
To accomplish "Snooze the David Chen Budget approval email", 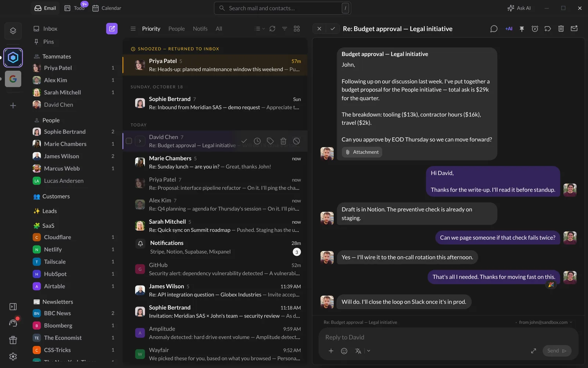I will click(257, 141).
